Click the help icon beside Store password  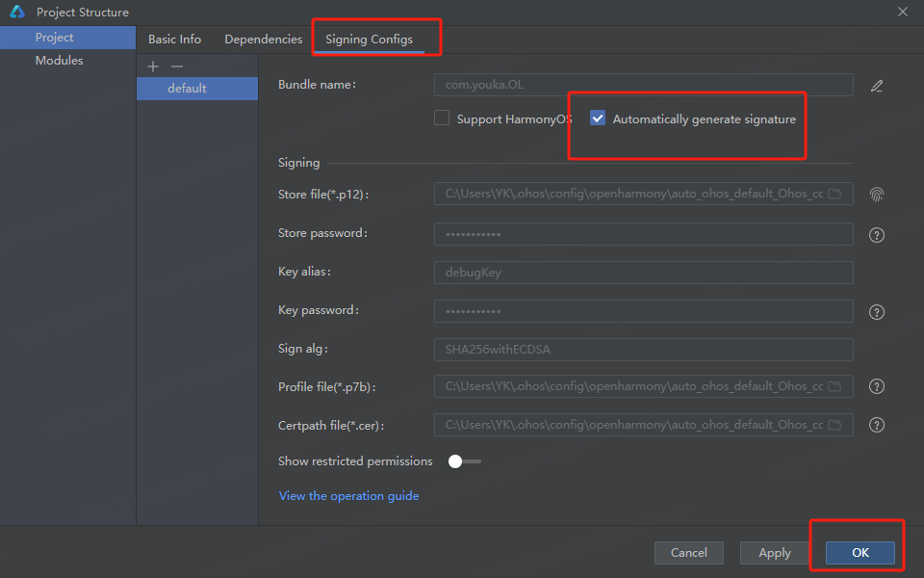876,235
